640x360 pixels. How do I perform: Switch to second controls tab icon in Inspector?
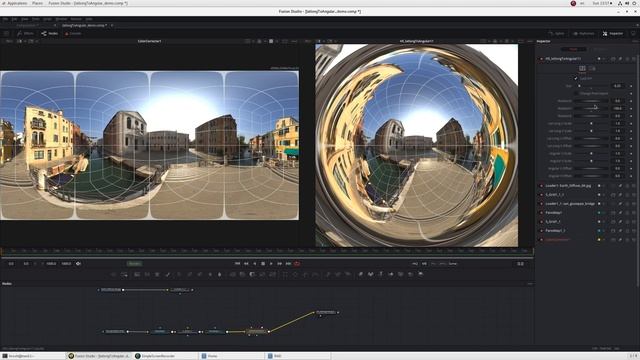pyautogui.click(x=592, y=69)
